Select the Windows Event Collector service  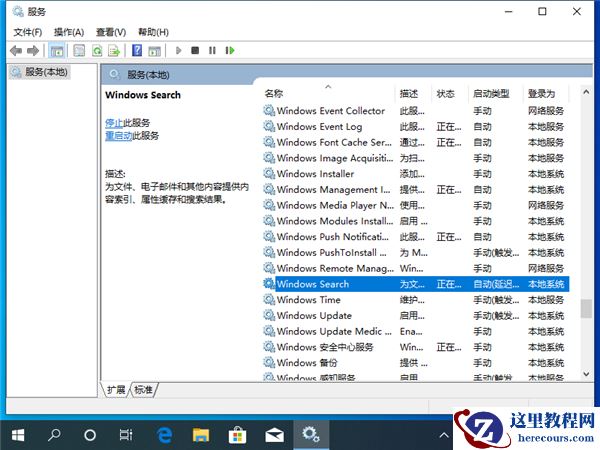pyautogui.click(x=416, y=111)
